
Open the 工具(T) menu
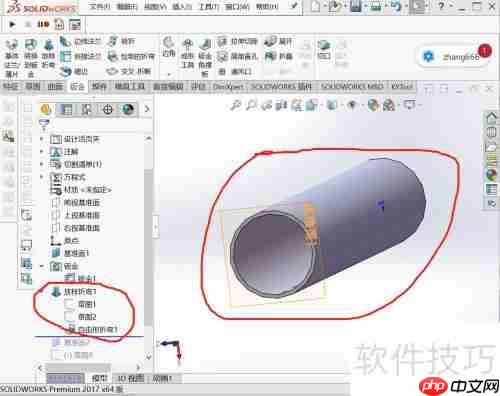(209, 6)
